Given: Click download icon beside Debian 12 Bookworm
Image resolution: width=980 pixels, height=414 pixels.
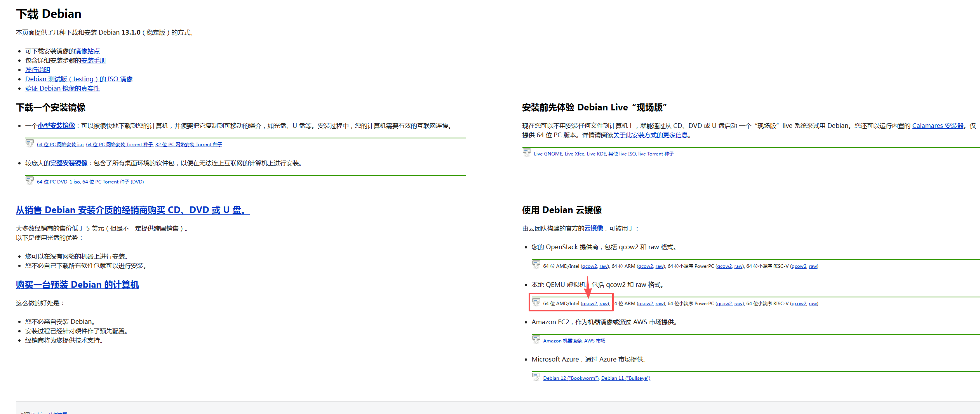Looking at the screenshot, I should [536, 377].
